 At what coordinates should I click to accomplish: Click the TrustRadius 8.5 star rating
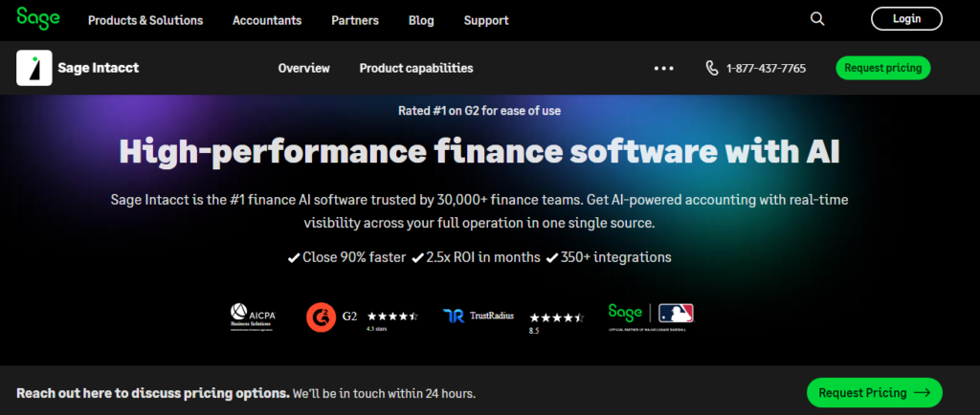pyautogui.click(x=556, y=322)
